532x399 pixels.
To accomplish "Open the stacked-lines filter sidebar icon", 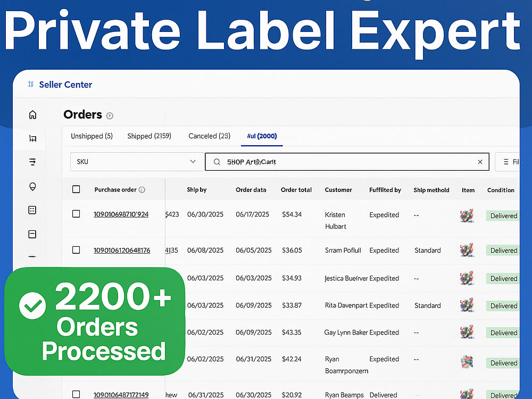I will pyautogui.click(x=32, y=162).
